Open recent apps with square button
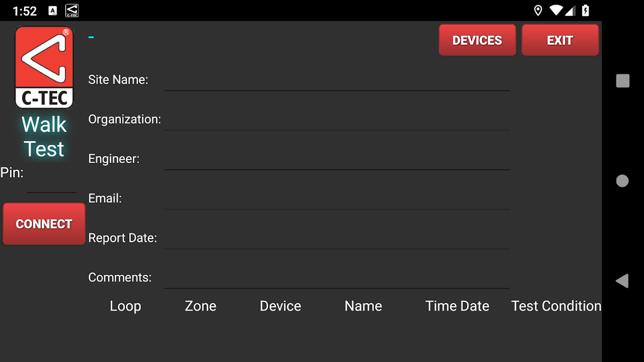The image size is (644, 362). tap(622, 81)
